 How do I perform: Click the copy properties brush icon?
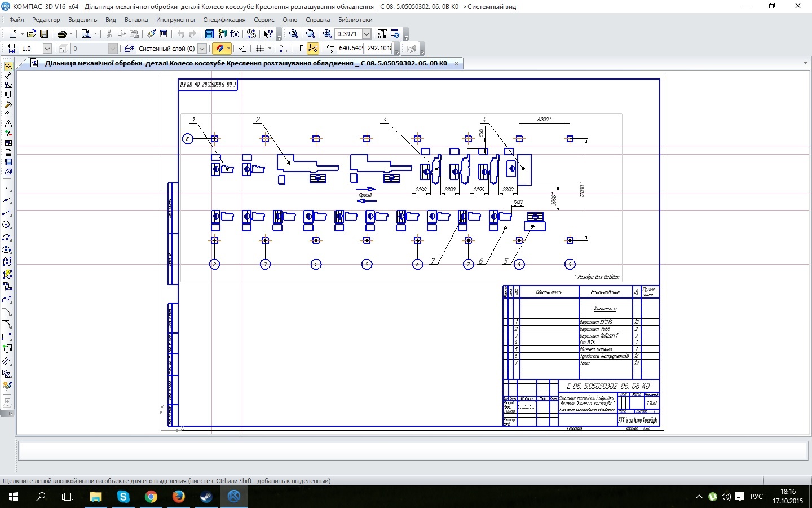coord(151,34)
